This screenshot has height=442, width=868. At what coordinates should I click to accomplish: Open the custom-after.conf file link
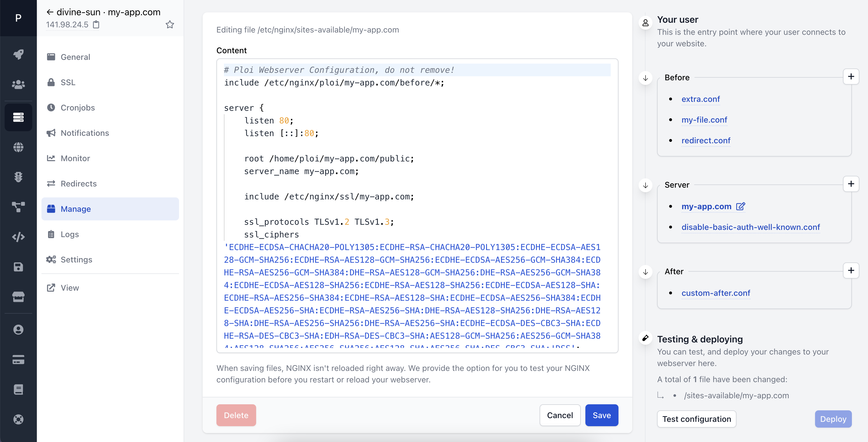(x=715, y=293)
